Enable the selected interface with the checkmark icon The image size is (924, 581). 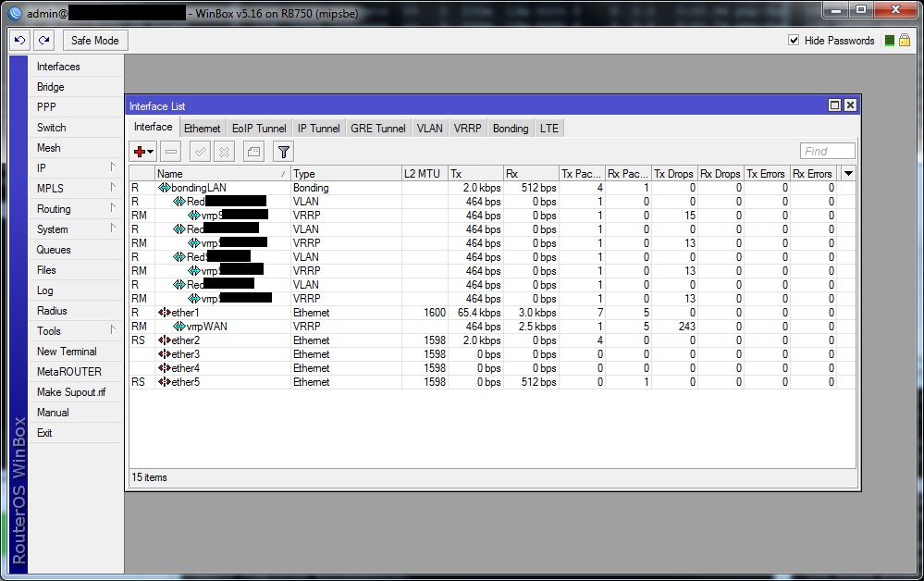click(199, 151)
